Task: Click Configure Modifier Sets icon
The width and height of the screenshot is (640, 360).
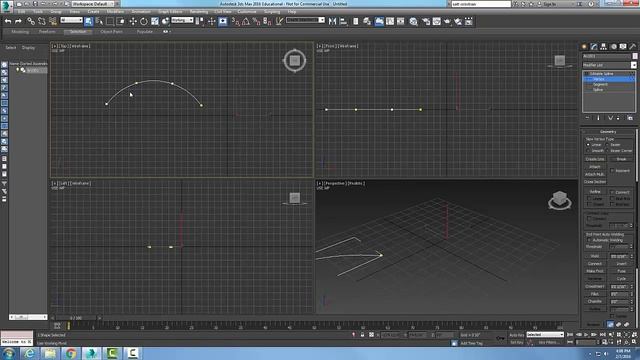Action: pos(630,118)
